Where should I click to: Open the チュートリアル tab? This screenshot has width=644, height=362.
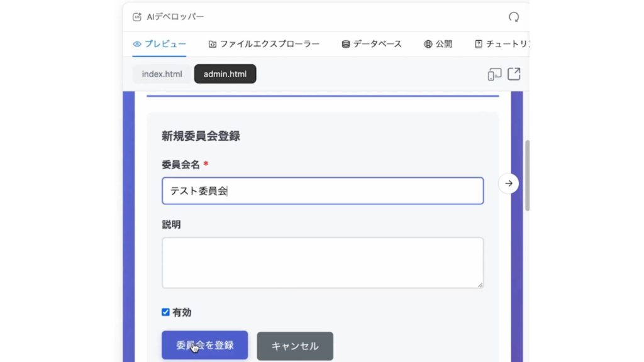500,44
